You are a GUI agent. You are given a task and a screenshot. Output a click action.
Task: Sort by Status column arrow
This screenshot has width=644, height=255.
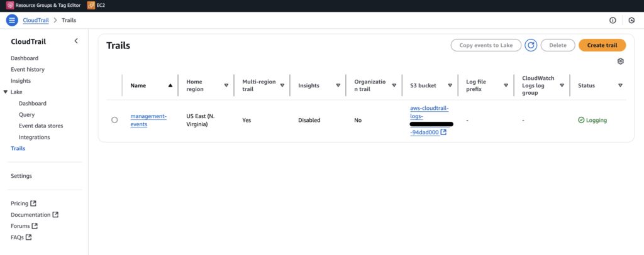(619, 85)
